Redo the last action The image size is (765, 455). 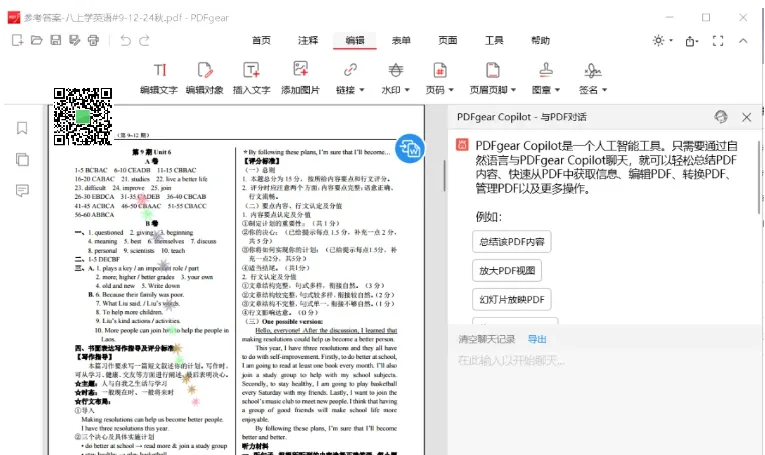pyautogui.click(x=144, y=40)
